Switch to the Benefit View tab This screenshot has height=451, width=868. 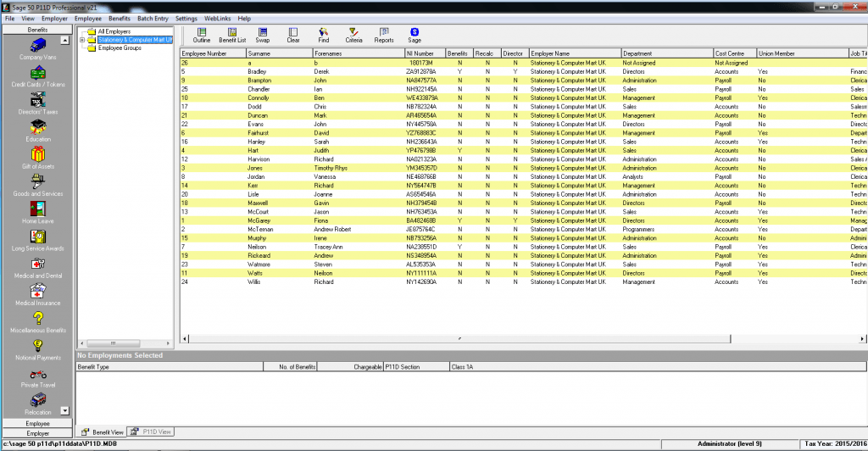[x=102, y=432]
